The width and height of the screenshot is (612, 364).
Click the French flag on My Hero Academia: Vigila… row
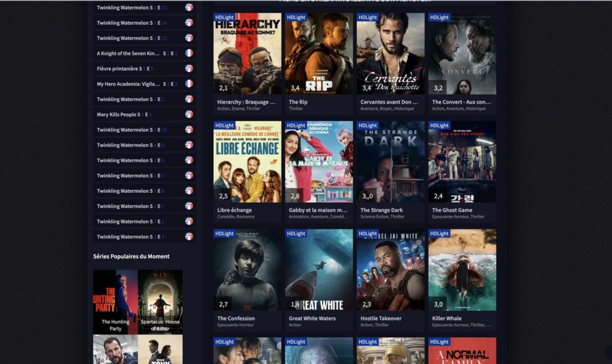tap(189, 83)
